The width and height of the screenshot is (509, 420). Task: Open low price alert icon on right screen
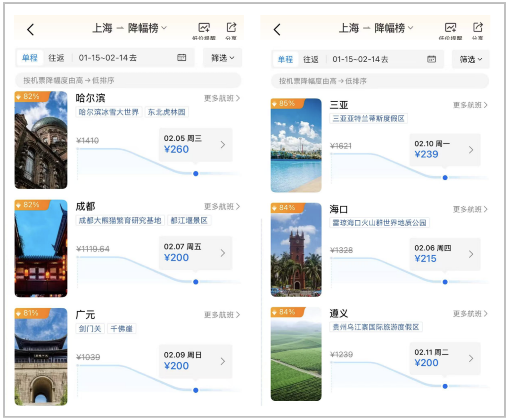[450, 31]
